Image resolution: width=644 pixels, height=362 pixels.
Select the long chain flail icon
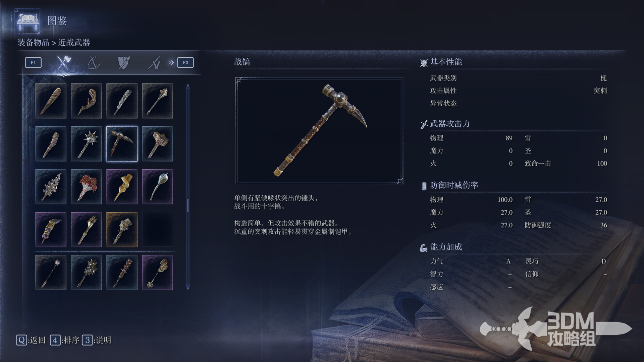pos(51,273)
